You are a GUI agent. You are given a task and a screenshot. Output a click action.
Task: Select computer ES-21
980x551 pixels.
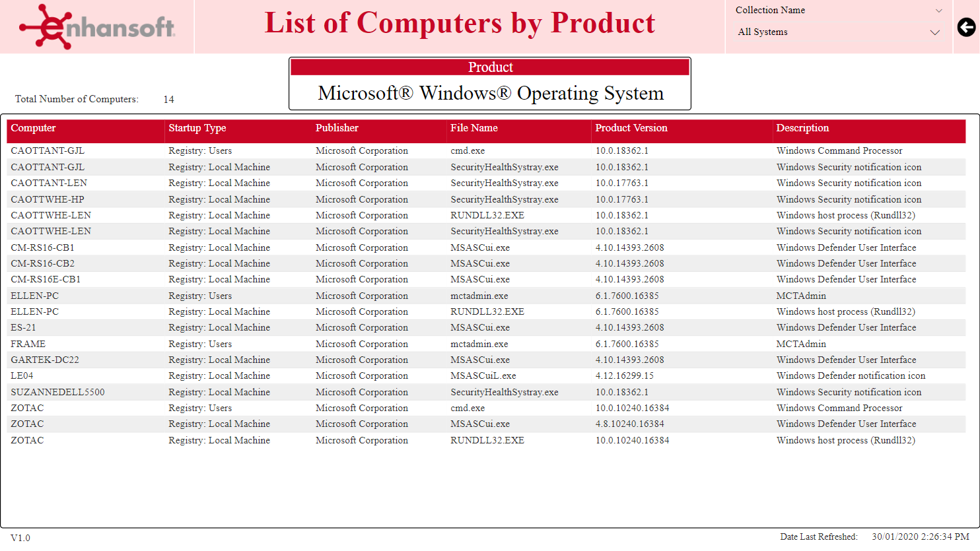click(x=23, y=327)
